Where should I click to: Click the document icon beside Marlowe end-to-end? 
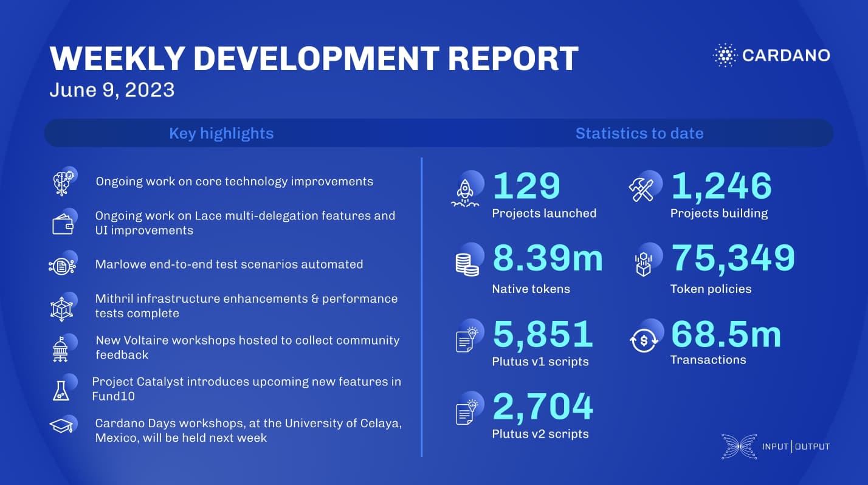61,265
